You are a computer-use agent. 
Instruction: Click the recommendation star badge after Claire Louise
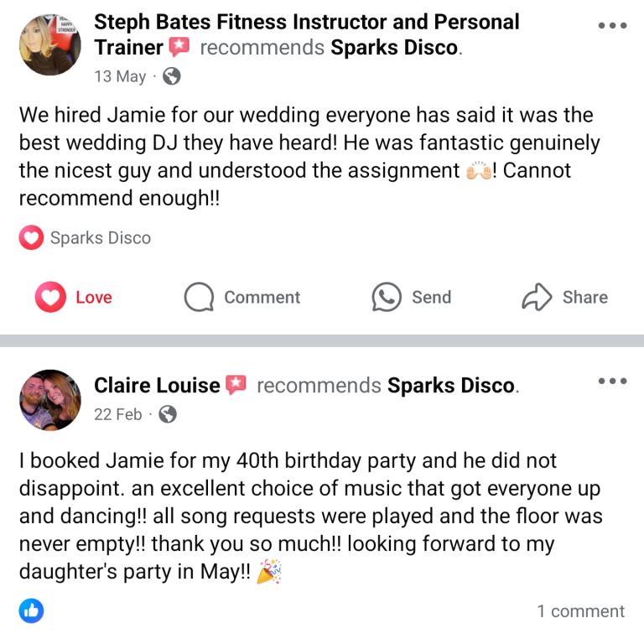coord(236,385)
